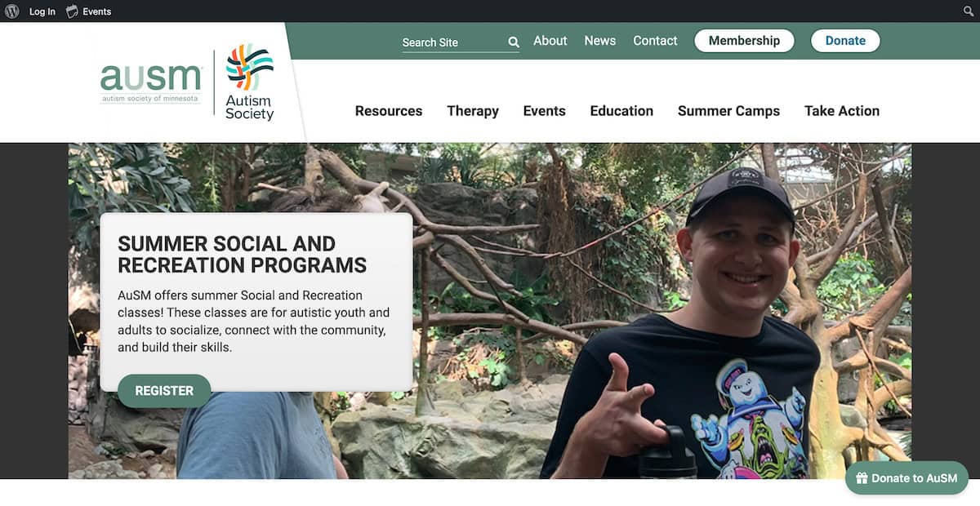The image size is (980, 506).
Task: Click the Donate button in header
Action: [845, 41]
